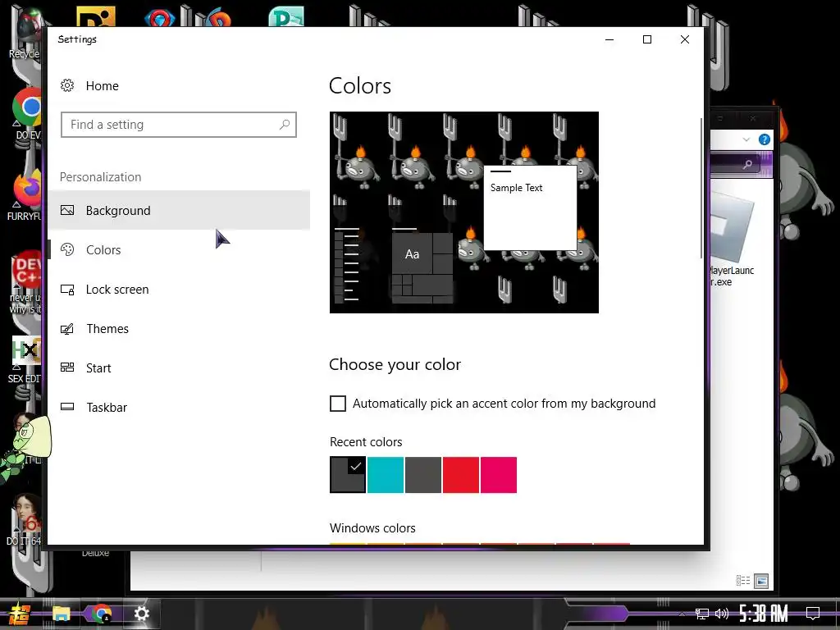
Task: Open the Themes settings page
Action: click(178, 328)
